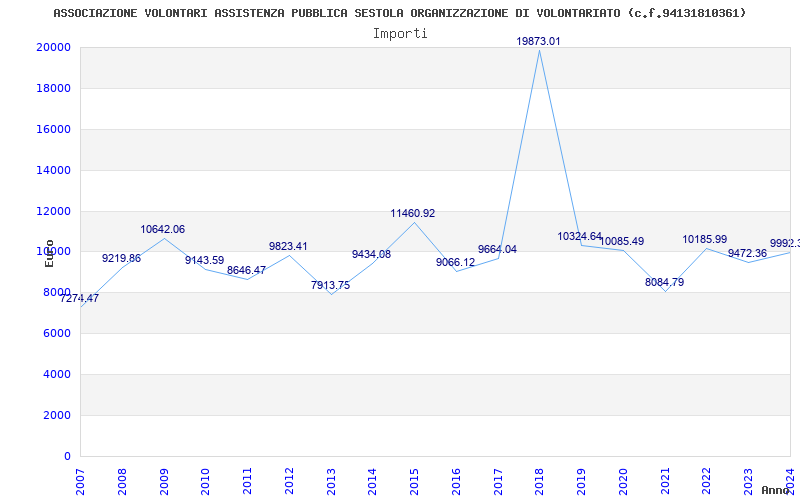Click the 'Anno' x-axis title

pos(776,490)
